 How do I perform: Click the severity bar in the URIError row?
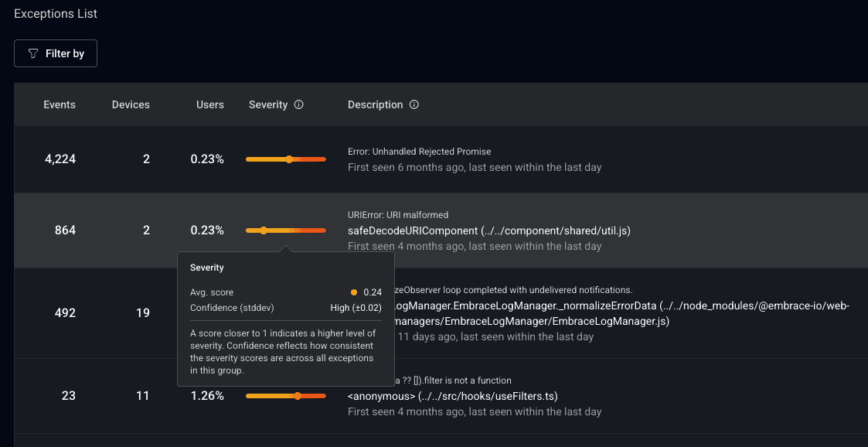[285, 230]
